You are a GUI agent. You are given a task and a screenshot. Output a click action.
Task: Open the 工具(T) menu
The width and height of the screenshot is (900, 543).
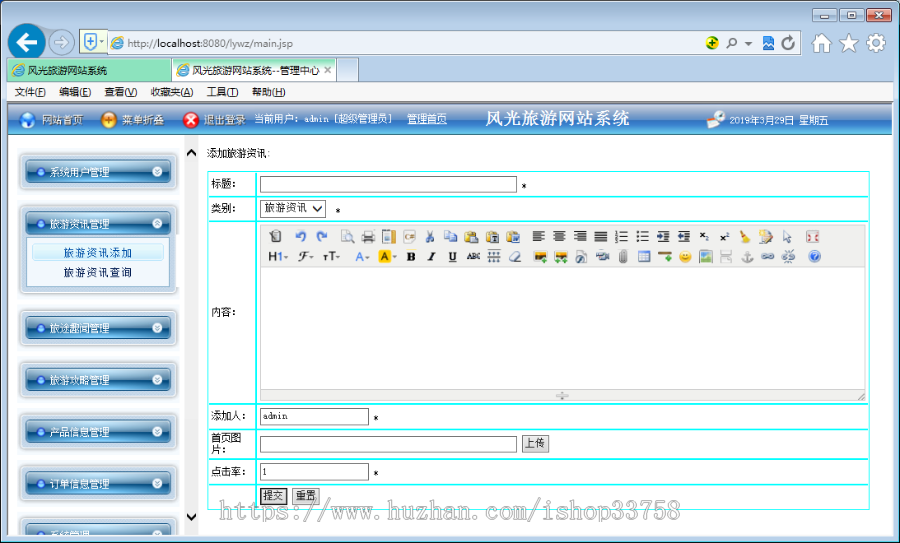click(x=222, y=92)
